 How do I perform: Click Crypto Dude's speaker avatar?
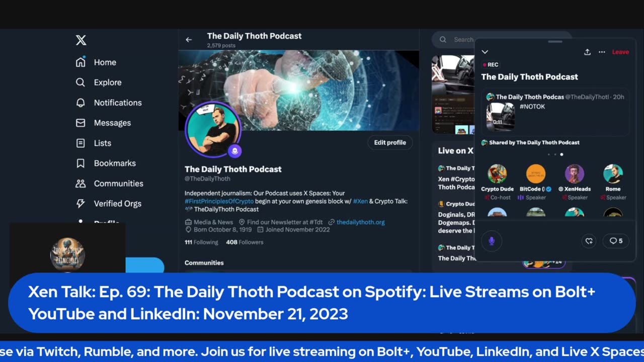coord(497,174)
